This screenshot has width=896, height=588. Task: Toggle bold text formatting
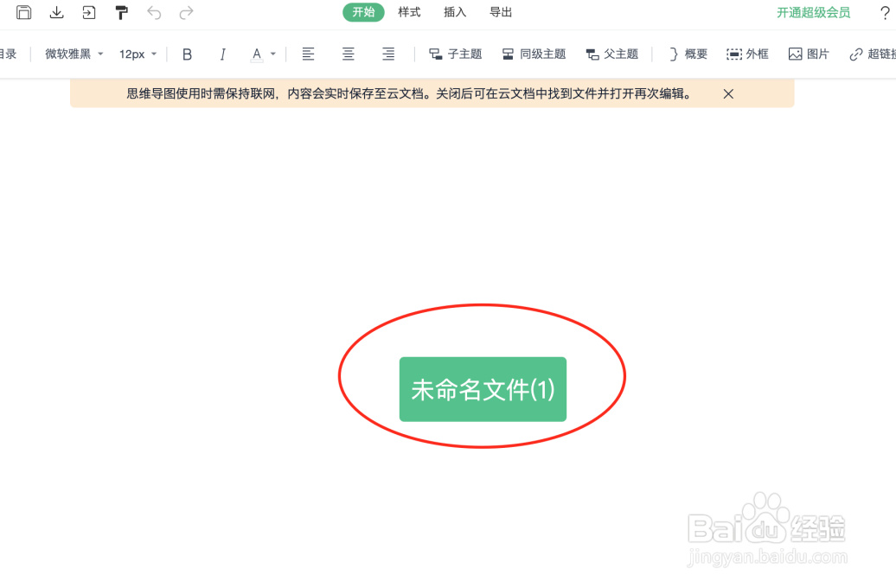pyautogui.click(x=187, y=54)
